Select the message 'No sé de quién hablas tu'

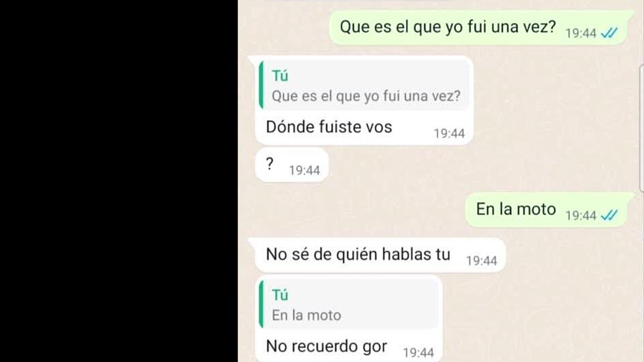[x=380, y=255]
